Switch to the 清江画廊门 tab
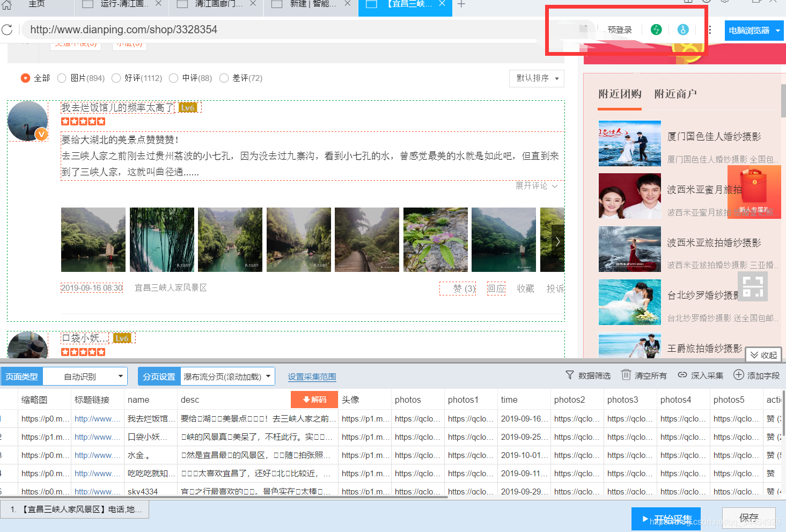 217,4
